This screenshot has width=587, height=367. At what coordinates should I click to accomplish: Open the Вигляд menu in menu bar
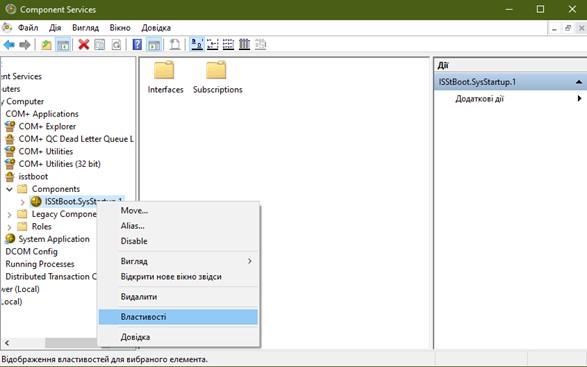[x=85, y=28]
